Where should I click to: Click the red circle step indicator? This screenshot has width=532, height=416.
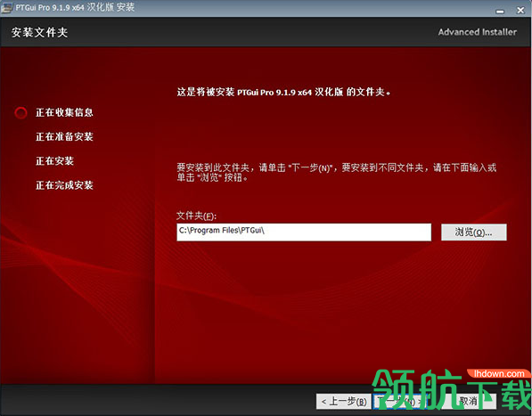point(20,113)
